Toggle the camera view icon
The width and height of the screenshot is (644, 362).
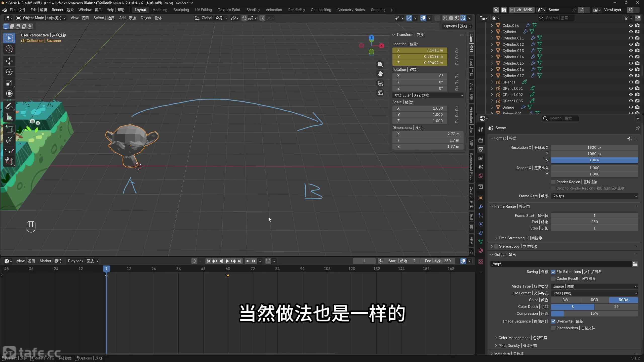tap(380, 83)
